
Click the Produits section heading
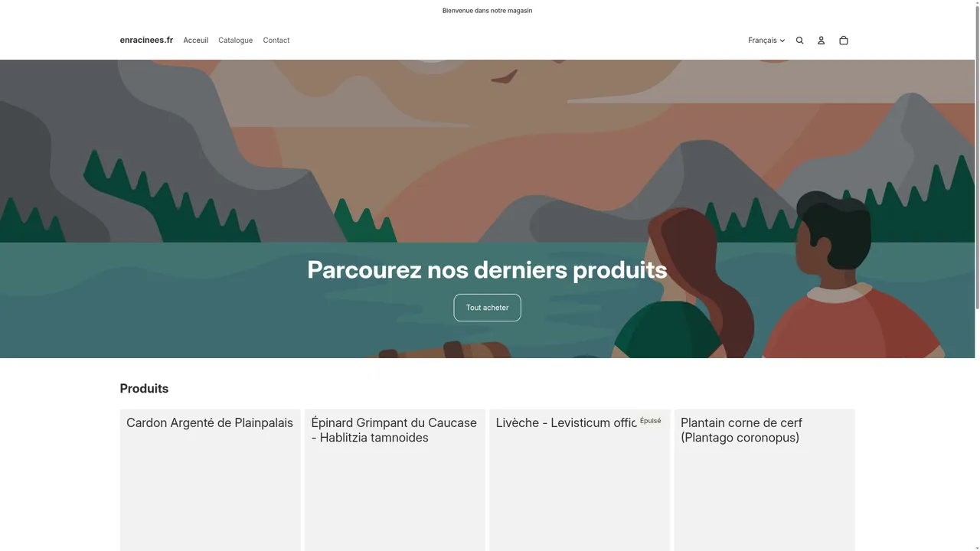pos(144,389)
